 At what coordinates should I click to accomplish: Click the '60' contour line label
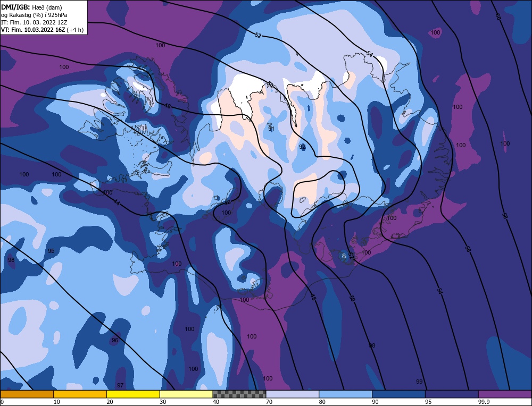498,16
